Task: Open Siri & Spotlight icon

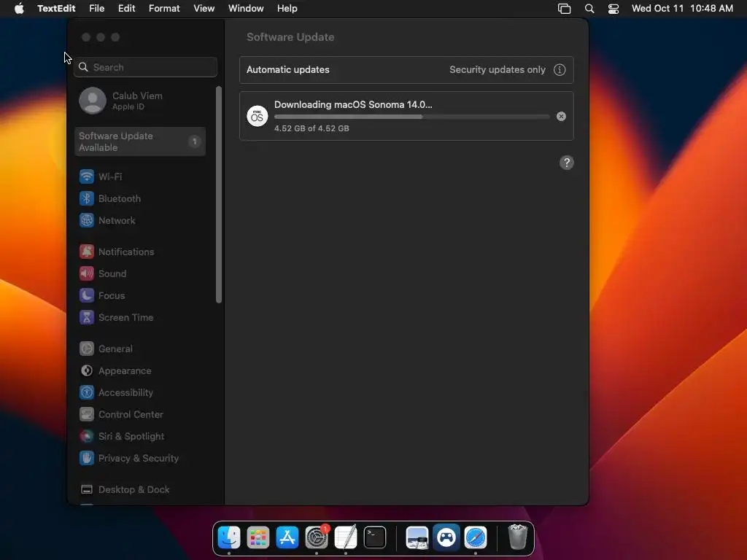Action: (x=87, y=437)
